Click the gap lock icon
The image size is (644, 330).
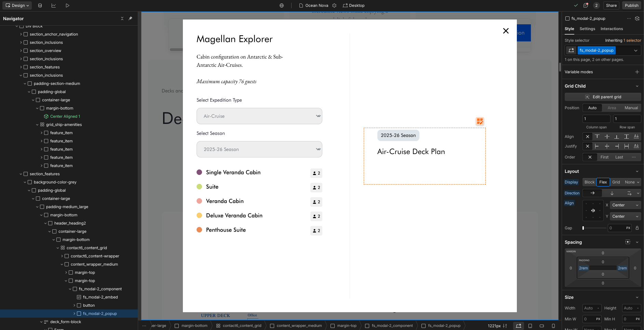[637, 228]
